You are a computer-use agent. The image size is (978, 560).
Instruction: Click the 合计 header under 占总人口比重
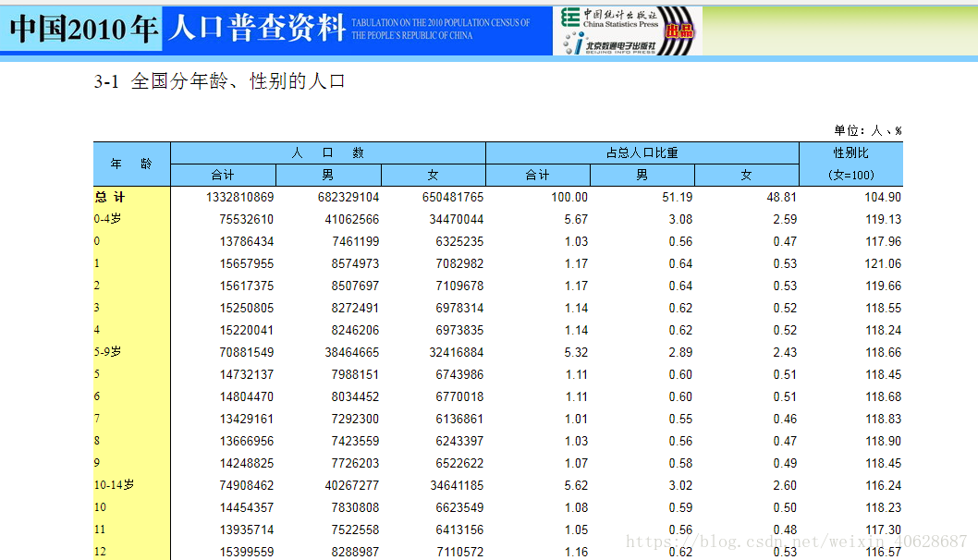click(x=538, y=176)
